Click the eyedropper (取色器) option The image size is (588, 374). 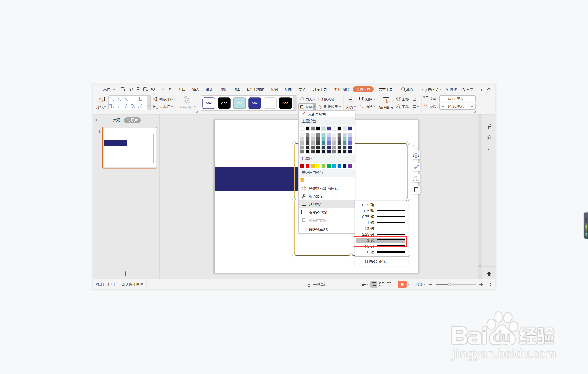(x=316, y=196)
